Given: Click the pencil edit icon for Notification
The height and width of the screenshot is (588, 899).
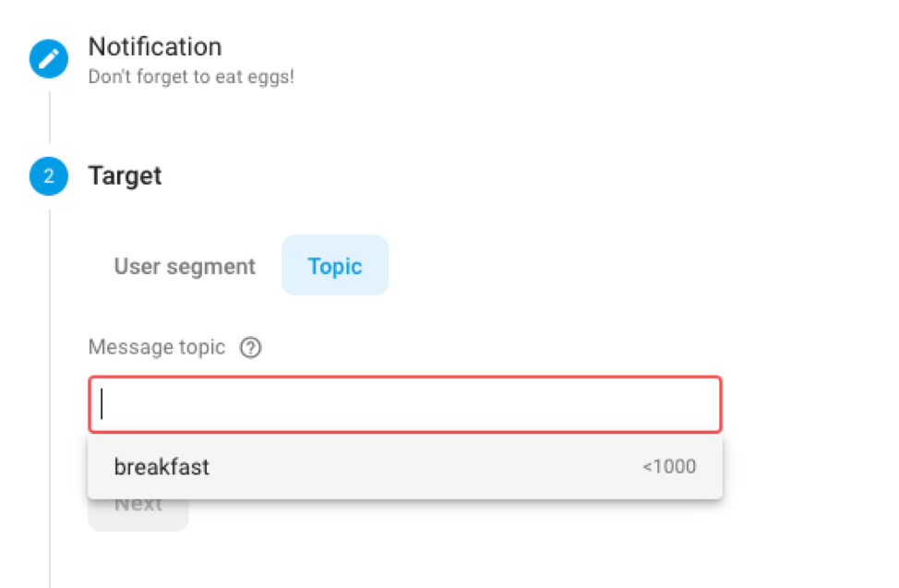Looking at the screenshot, I should [x=49, y=59].
